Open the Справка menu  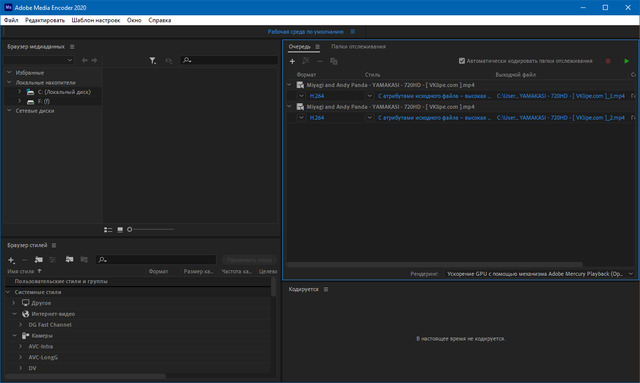click(160, 20)
